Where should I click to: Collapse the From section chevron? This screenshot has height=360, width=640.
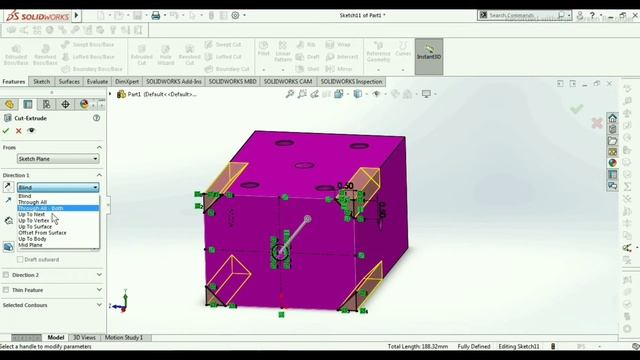coord(99,147)
